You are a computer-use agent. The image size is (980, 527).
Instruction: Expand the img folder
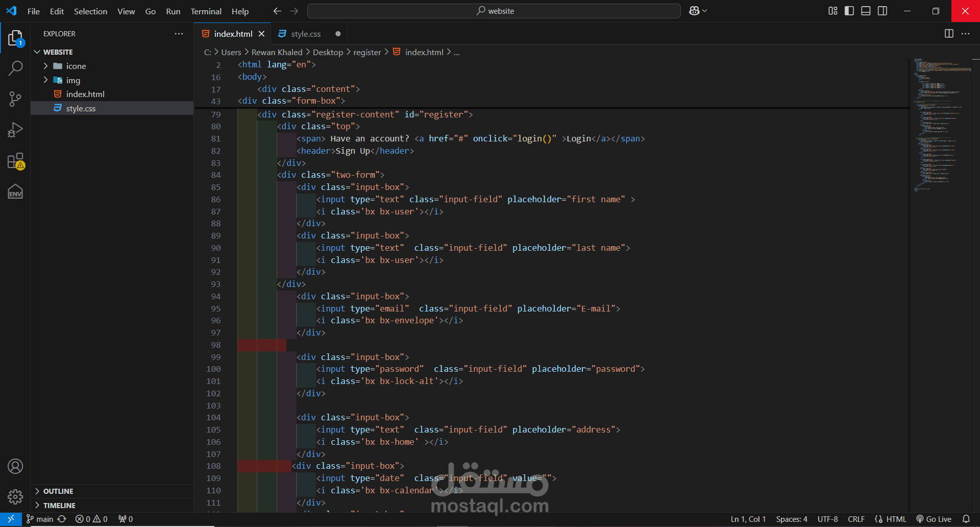112,80
